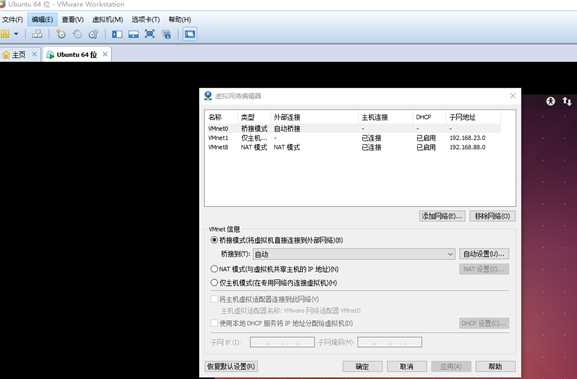
Task: Switch to the Ubuntu 64 位 tab
Action: (77, 55)
